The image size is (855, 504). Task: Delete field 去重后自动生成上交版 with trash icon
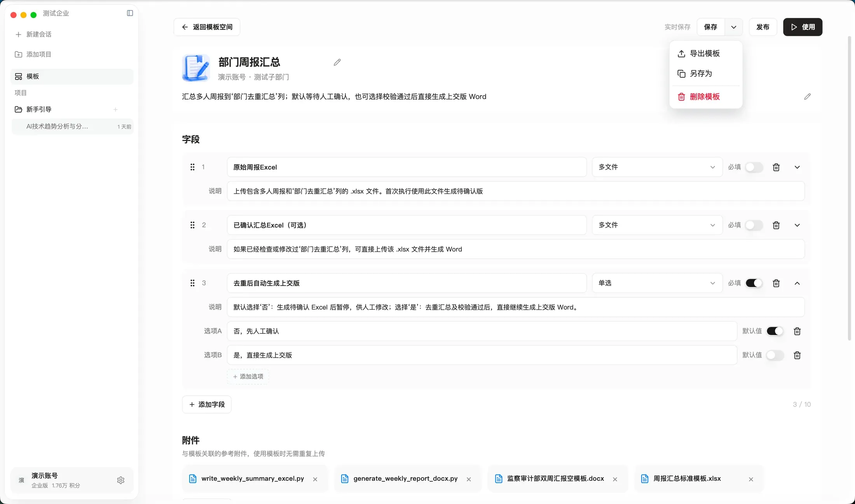pyautogui.click(x=776, y=283)
